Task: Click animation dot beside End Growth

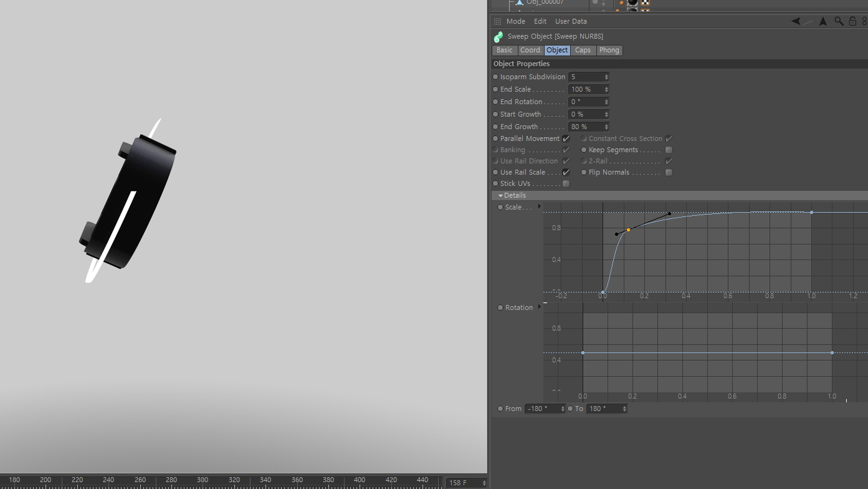Action: click(x=495, y=127)
